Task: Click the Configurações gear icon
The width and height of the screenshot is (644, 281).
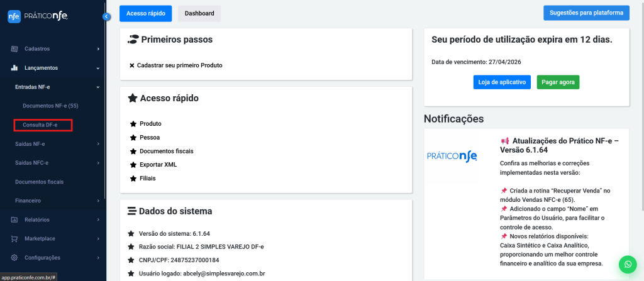Action: (14, 258)
